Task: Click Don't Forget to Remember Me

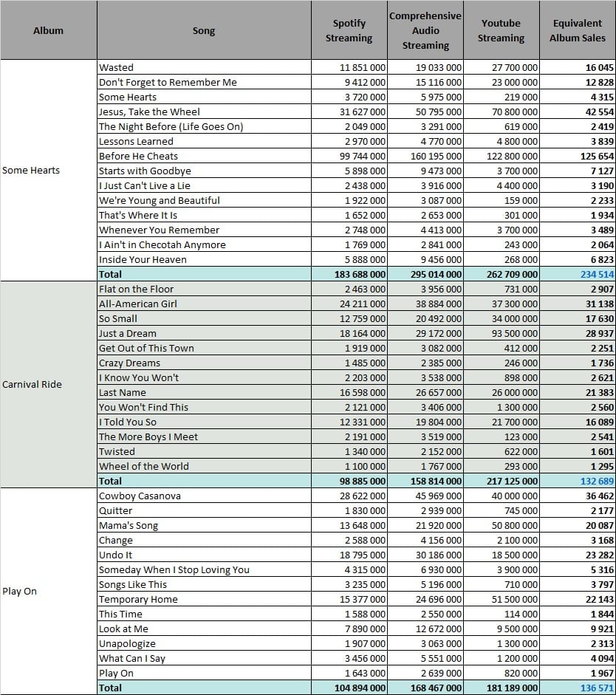Action: 204,82
